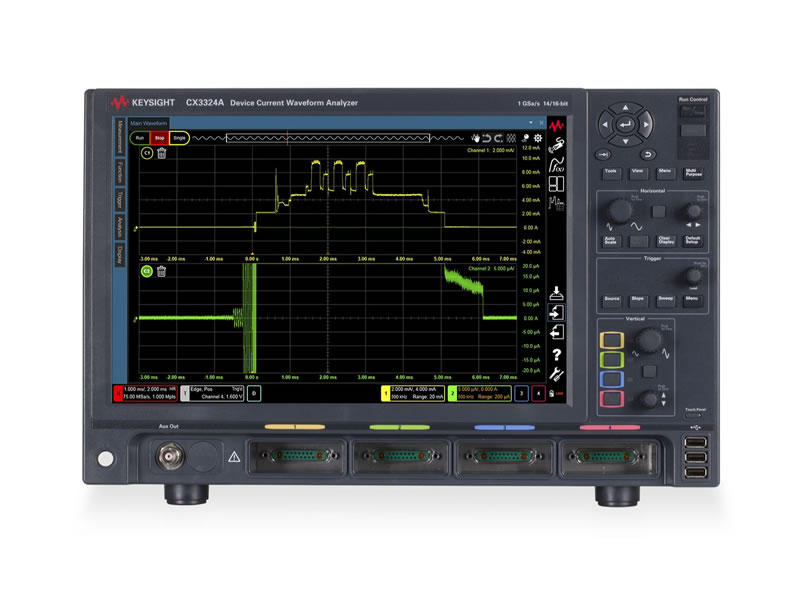Viewport: 800px width, 600px height.
Task: Click the waveform overview navigation bar
Action: [x=328, y=138]
